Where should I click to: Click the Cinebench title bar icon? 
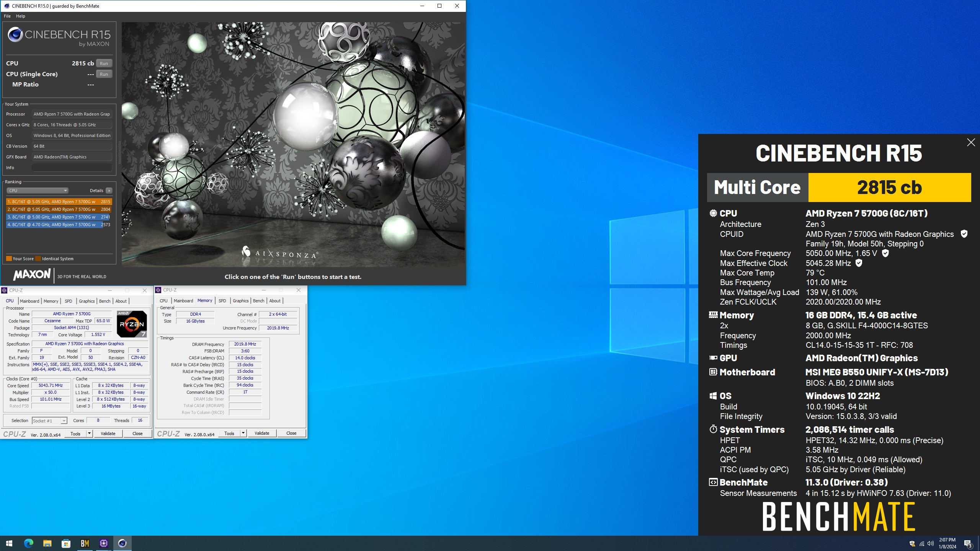point(7,6)
